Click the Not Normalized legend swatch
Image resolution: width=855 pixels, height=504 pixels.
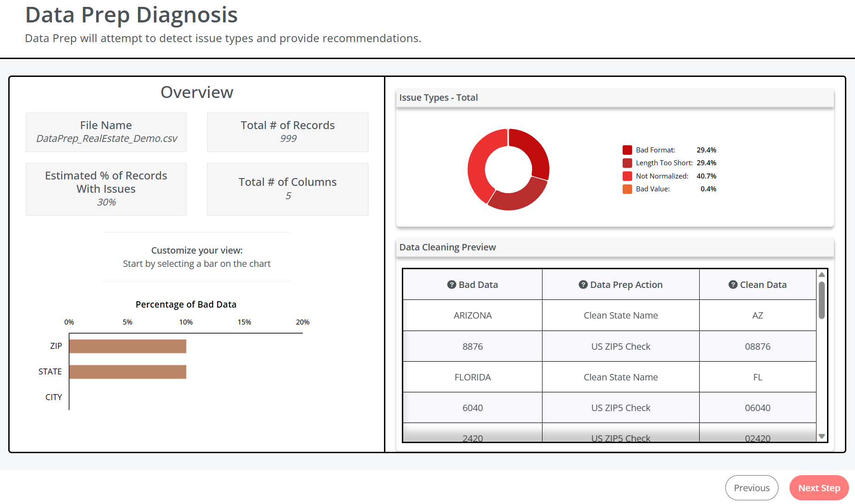click(627, 176)
